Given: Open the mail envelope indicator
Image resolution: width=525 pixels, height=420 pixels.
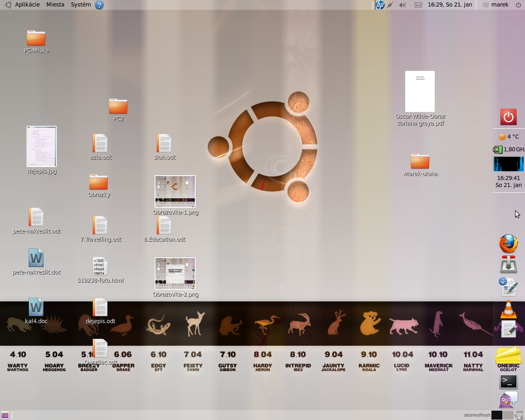Looking at the screenshot, I should 418,5.
